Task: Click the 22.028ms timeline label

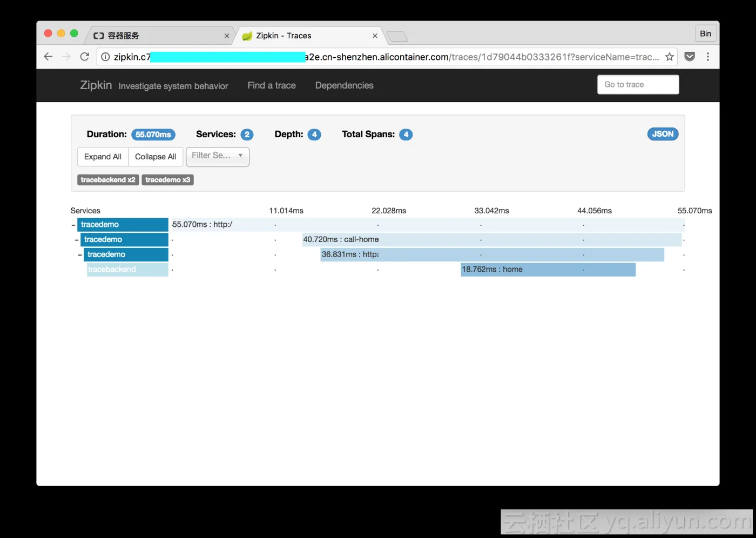Action: (x=389, y=211)
